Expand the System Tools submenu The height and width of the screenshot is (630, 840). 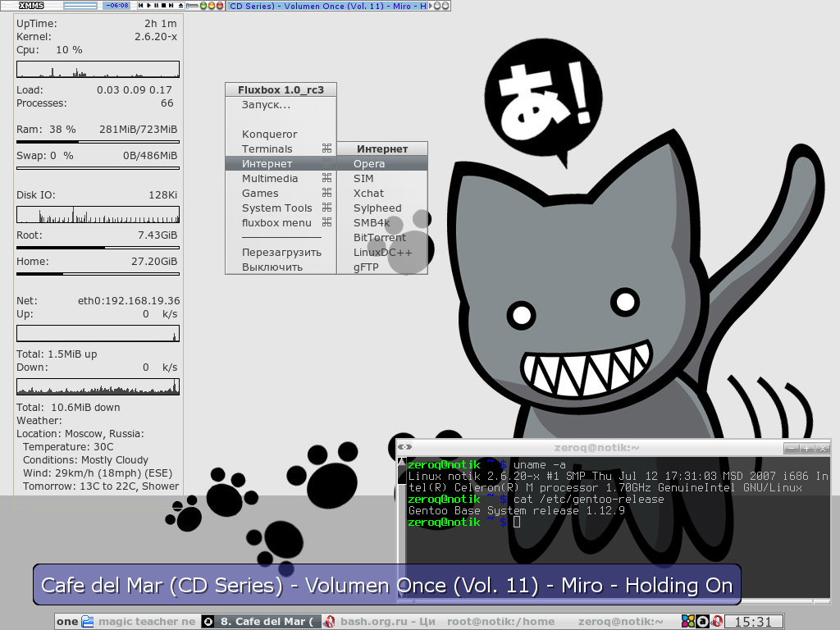281,208
